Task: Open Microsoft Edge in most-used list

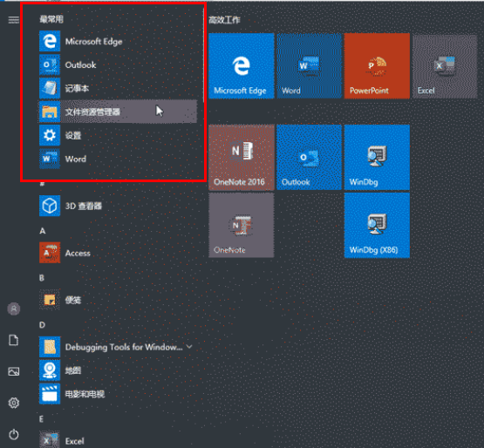Action: (x=118, y=41)
